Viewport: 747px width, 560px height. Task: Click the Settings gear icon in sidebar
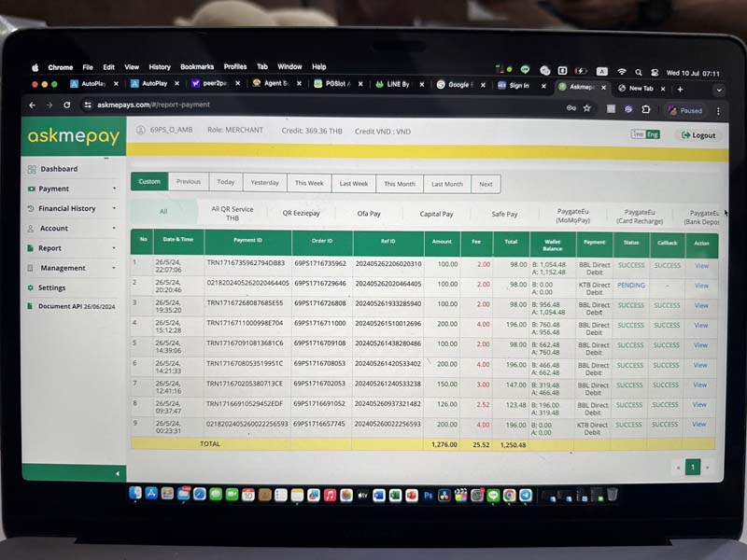tap(32, 287)
